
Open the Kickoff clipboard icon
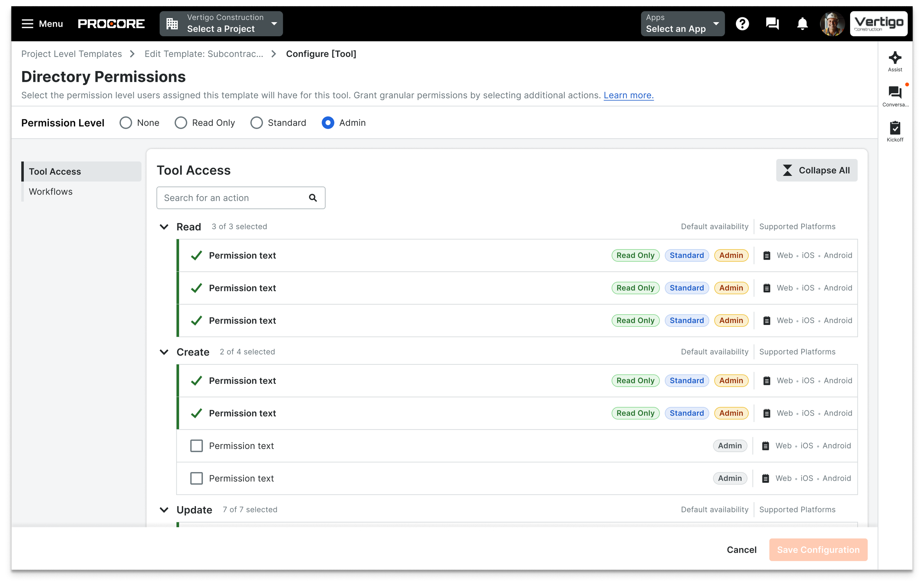894,128
